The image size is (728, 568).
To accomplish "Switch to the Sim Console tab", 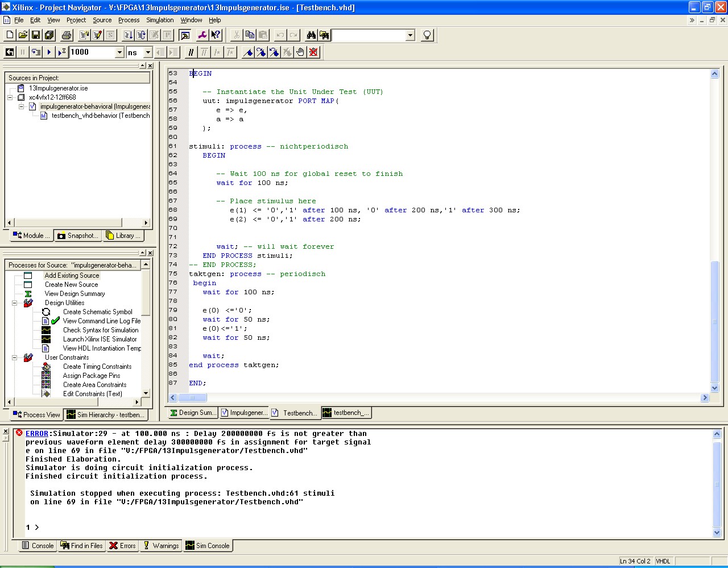I will point(208,546).
